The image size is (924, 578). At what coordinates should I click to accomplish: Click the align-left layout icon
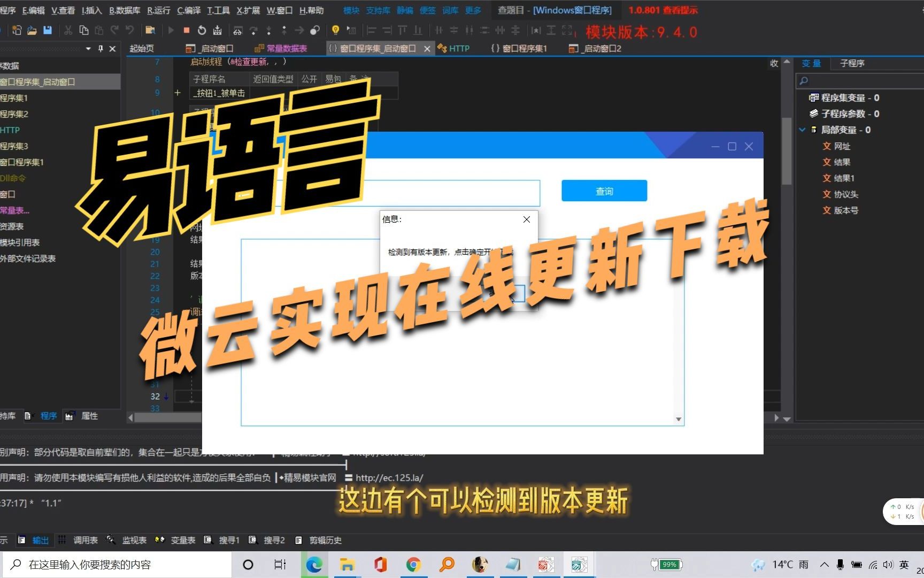(372, 31)
